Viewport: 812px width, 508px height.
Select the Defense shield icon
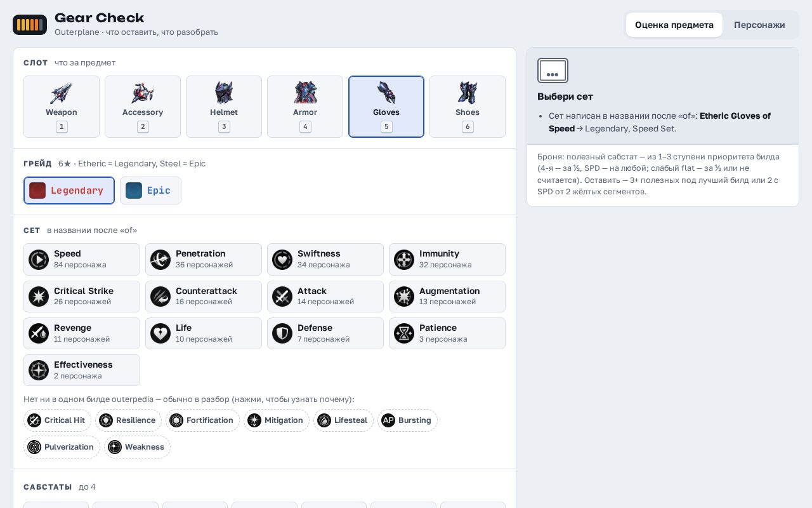click(282, 333)
